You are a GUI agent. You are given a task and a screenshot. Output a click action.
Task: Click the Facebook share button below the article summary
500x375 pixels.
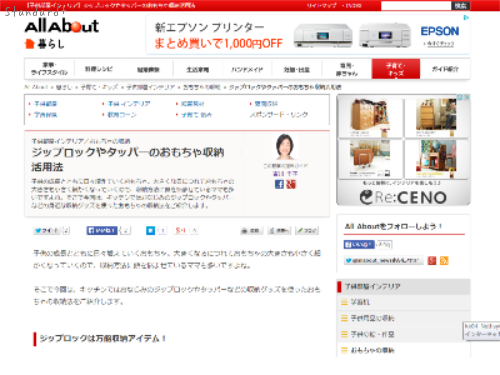click(x=102, y=230)
